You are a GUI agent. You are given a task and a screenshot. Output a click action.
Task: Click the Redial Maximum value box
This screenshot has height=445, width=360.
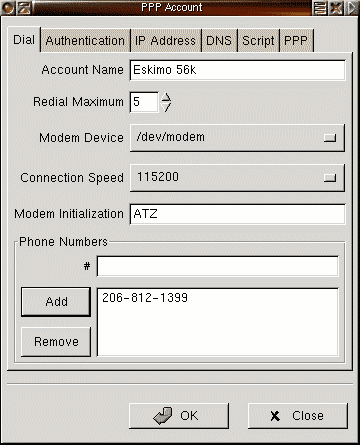[144, 102]
